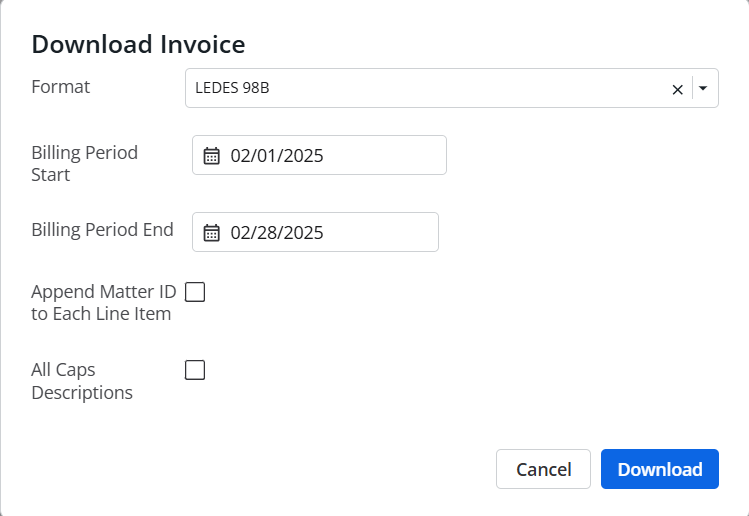Open calendar picker for Billing Period Start
Image resolution: width=749 pixels, height=516 pixels.
(x=212, y=156)
